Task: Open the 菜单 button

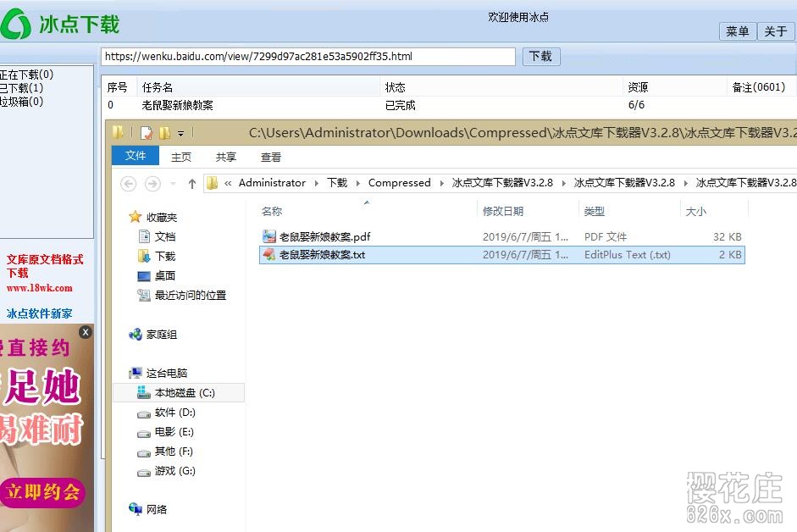Action: click(738, 31)
